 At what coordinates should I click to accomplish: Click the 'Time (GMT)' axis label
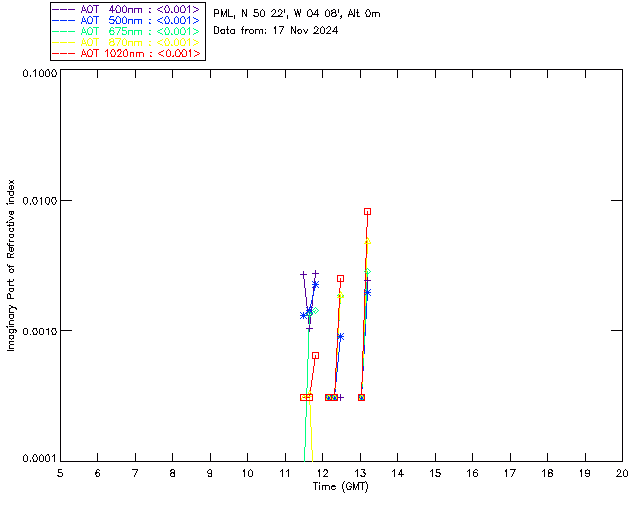tap(340, 487)
